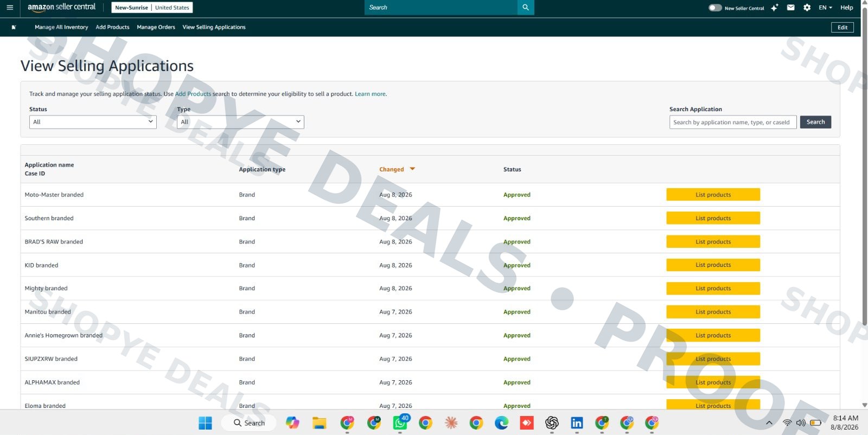
Task: Focus the Search Application input field
Action: pos(733,122)
